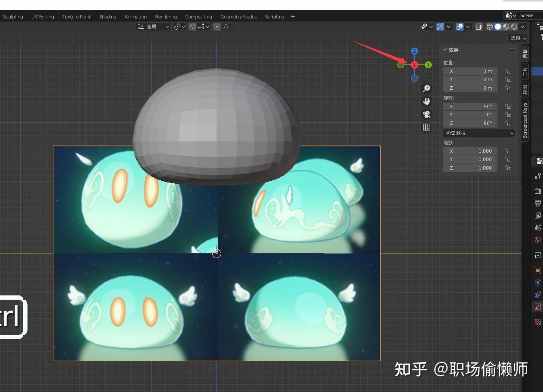This screenshot has height=392, width=543.
Task: Toggle lock for scale Z
Action: click(x=508, y=168)
